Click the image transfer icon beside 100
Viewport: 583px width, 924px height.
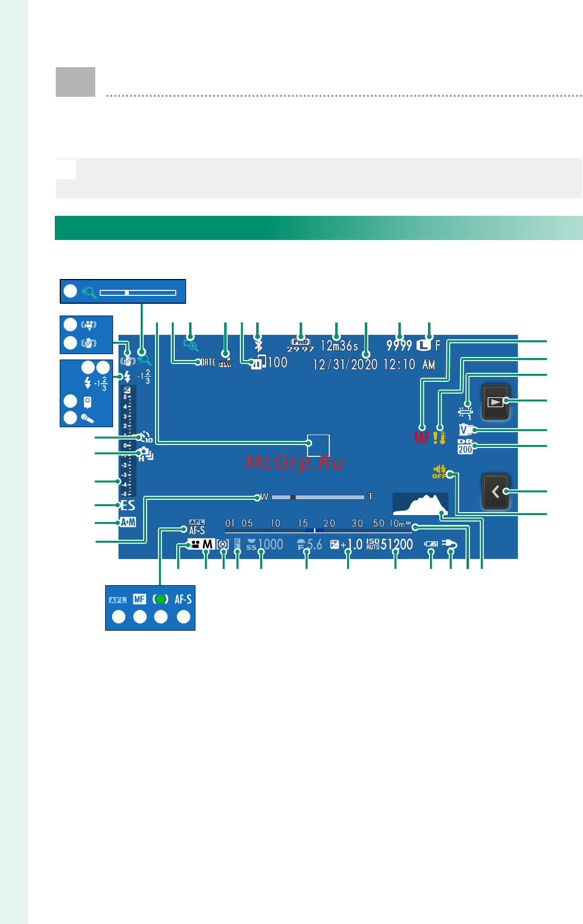coord(258,363)
